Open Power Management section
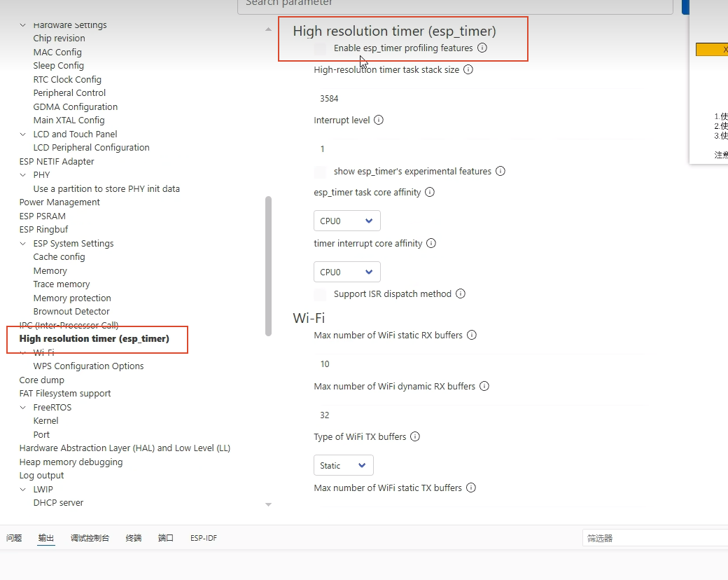This screenshot has height=580, width=728. click(59, 202)
